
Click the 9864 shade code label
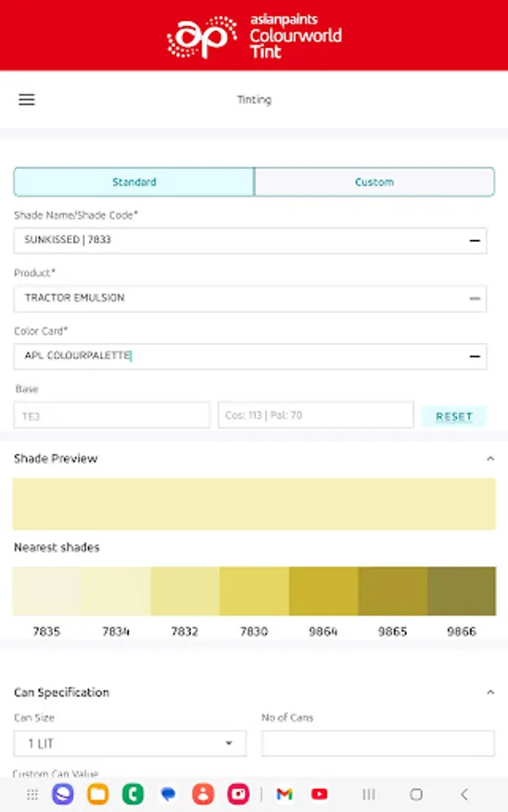pos(323,632)
